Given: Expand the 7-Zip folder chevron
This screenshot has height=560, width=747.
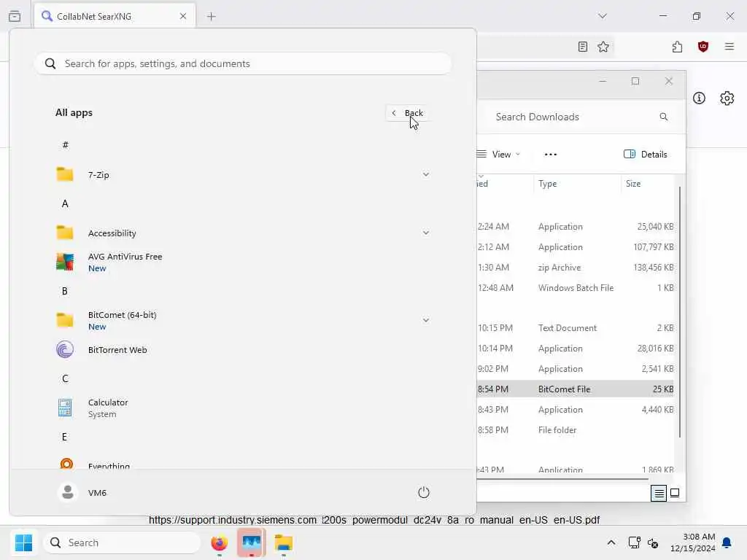Looking at the screenshot, I should click(426, 175).
